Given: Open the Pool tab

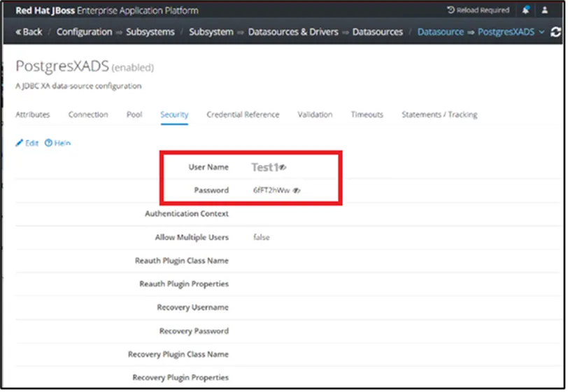Looking at the screenshot, I should click(x=134, y=115).
